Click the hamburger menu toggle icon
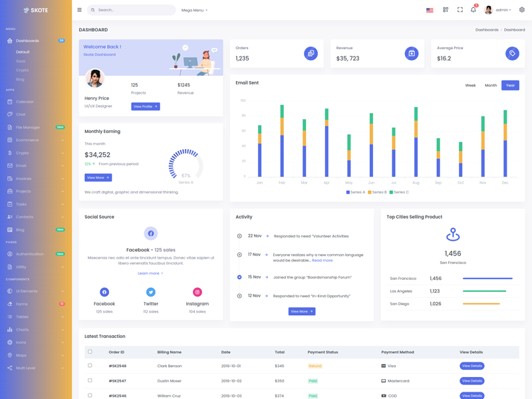This screenshot has height=399, width=532. pos(79,10)
